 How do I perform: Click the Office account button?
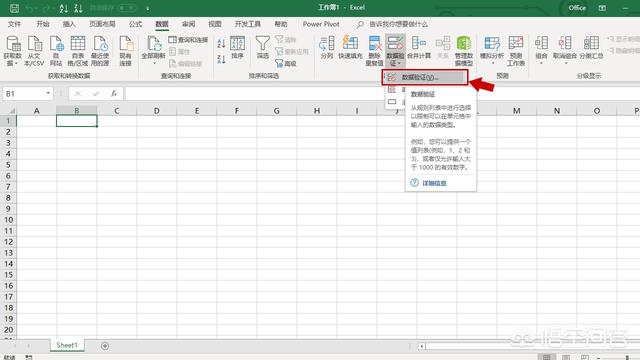pos(577,8)
